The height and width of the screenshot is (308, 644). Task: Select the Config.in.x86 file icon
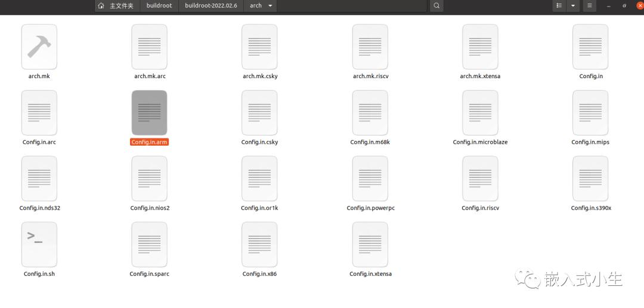(x=259, y=244)
